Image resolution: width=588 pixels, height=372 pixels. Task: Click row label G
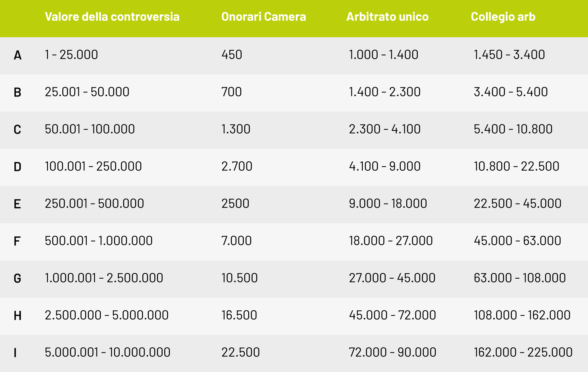click(18, 278)
